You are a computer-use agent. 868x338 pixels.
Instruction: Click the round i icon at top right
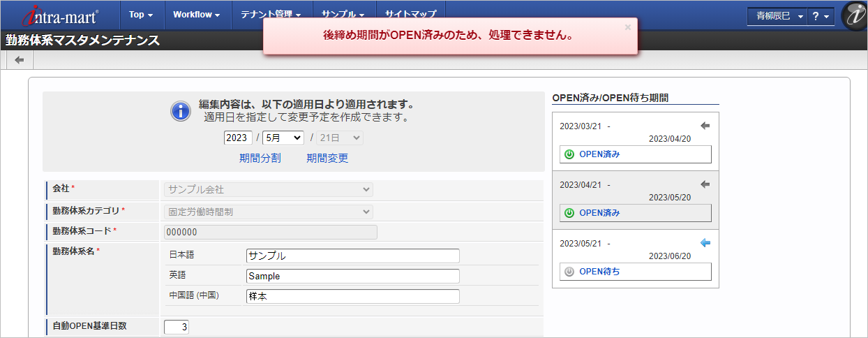[x=854, y=15]
